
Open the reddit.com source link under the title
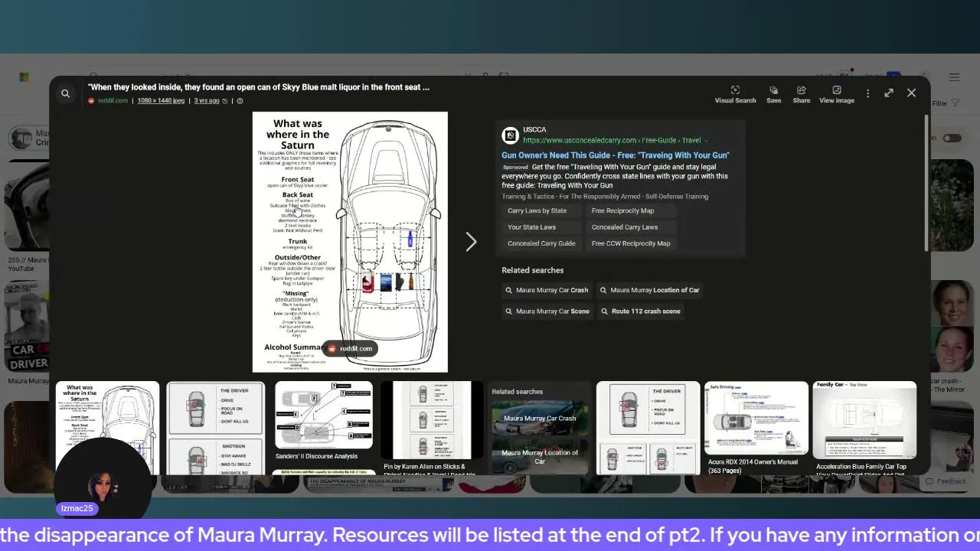click(112, 101)
